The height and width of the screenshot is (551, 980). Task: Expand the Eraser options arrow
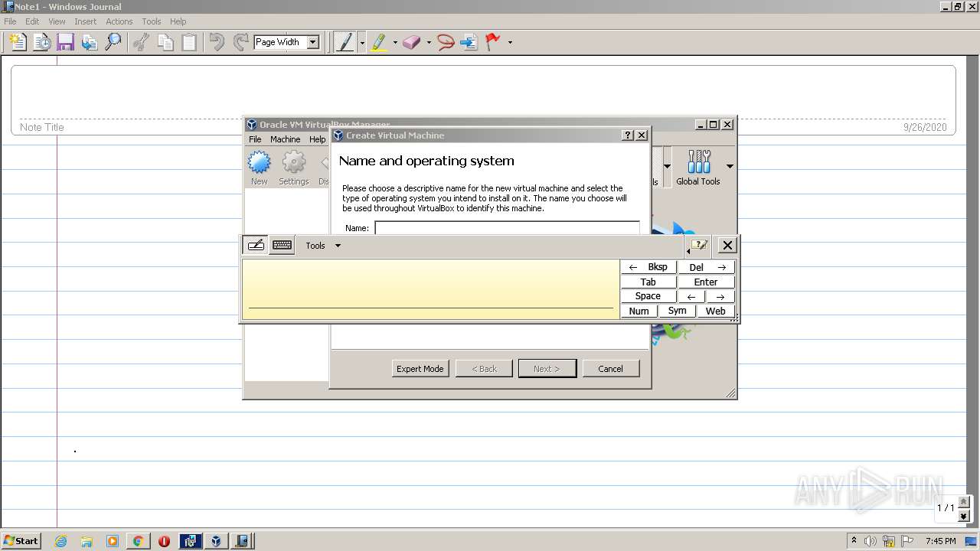(429, 42)
